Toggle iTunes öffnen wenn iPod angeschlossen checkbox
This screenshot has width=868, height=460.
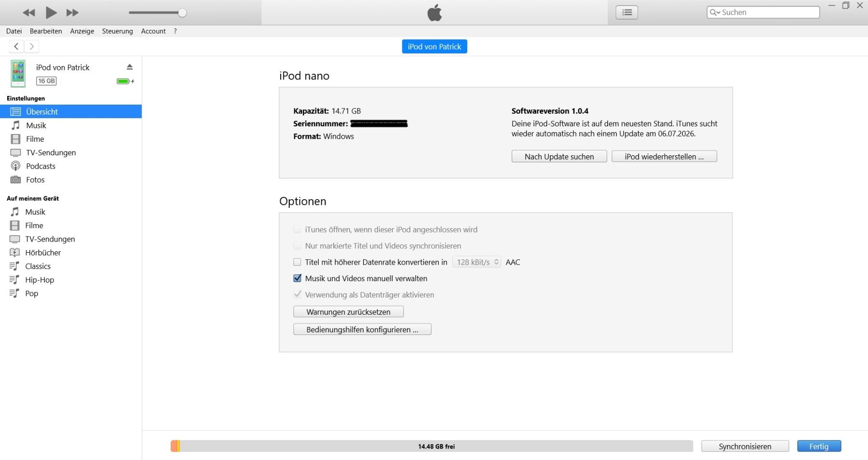point(298,230)
